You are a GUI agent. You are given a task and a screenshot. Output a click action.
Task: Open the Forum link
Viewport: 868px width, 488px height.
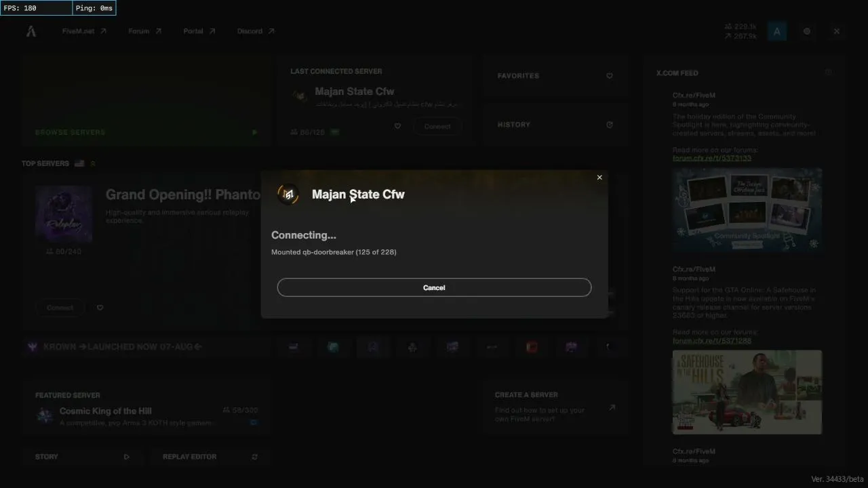pos(145,31)
